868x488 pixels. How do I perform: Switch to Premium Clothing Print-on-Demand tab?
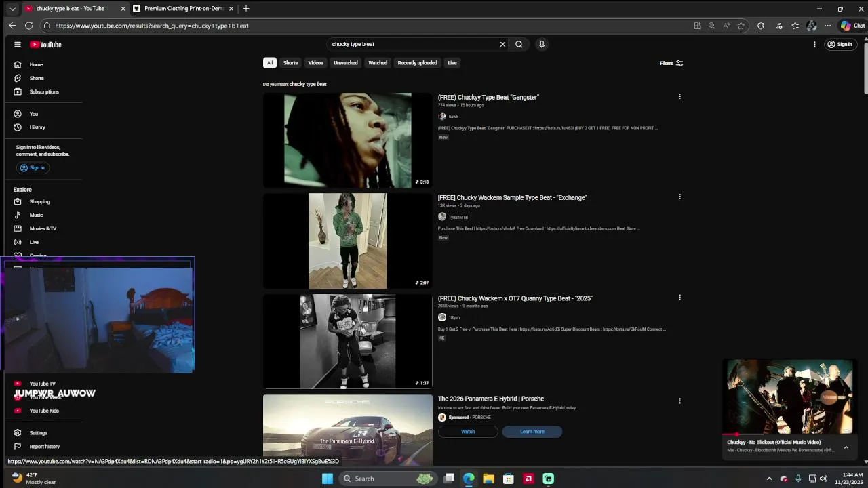tap(183, 9)
